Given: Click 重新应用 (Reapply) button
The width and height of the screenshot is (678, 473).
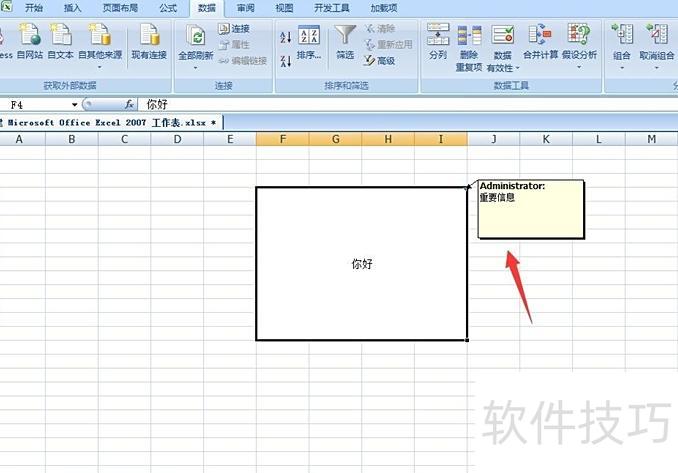Looking at the screenshot, I should point(388,44).
